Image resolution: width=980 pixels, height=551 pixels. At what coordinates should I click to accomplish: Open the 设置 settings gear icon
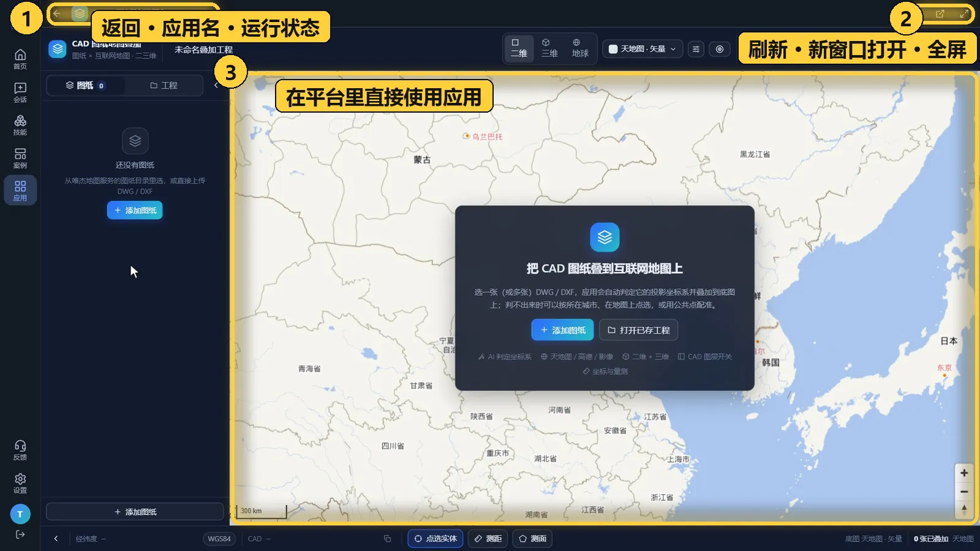point(20,483)
